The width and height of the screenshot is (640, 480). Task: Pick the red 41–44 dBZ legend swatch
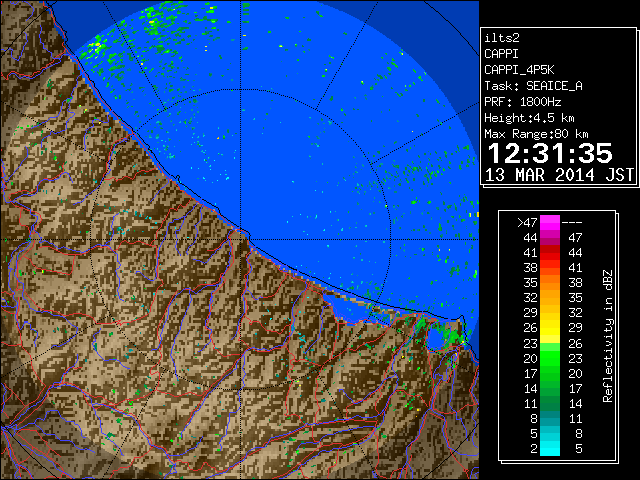click(550, 253)
